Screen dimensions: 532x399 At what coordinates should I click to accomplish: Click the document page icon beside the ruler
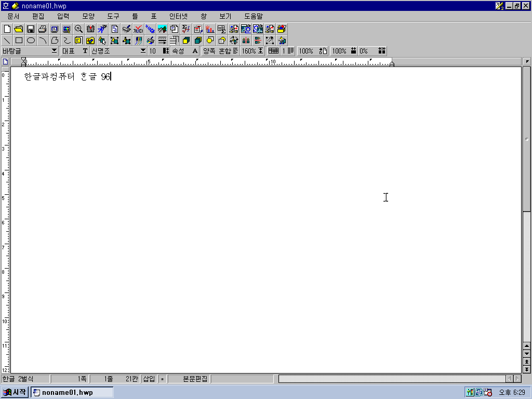coord(5,61)
